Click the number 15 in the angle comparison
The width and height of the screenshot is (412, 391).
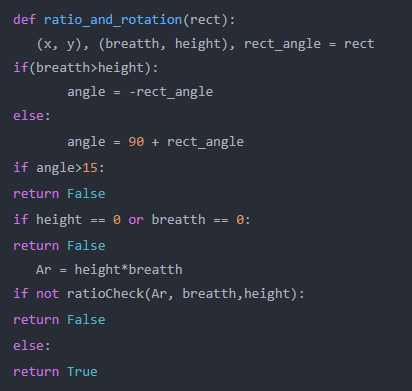click(x=90, y=168)
